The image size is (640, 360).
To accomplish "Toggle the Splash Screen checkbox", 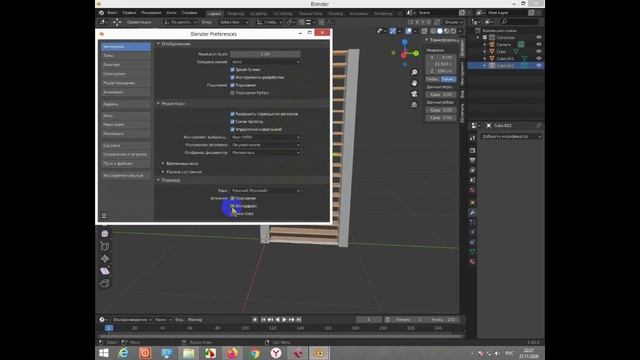I will tap(233, 70).
